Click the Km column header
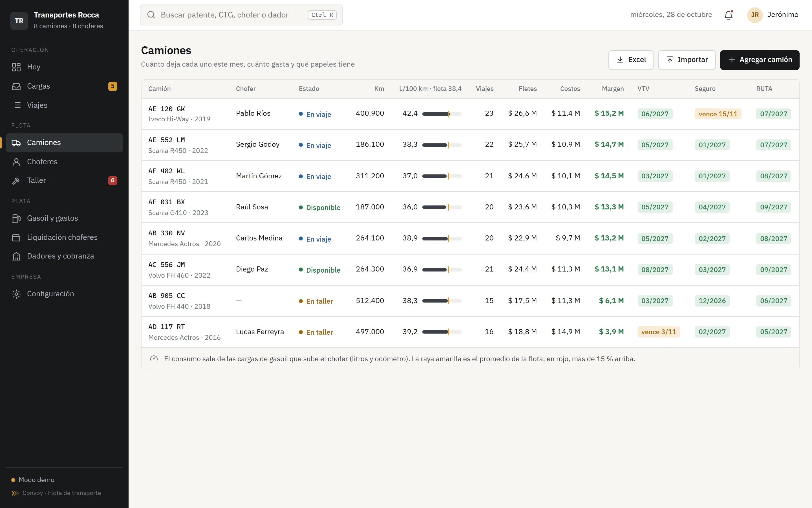This screenshot has width=812, height=508. tap(379, 89)
